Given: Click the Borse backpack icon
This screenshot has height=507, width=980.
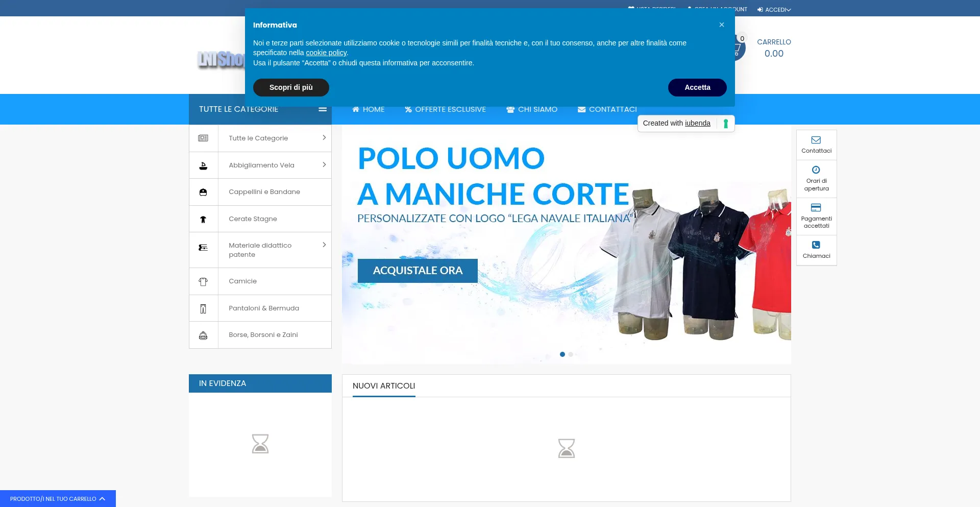Looking at the screenshot, I should click(203, 335).
